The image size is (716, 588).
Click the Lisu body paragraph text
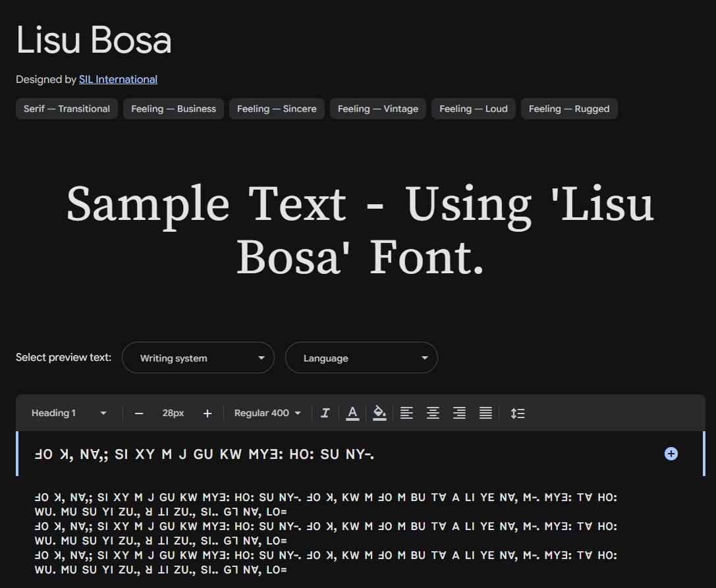point(326,533)
